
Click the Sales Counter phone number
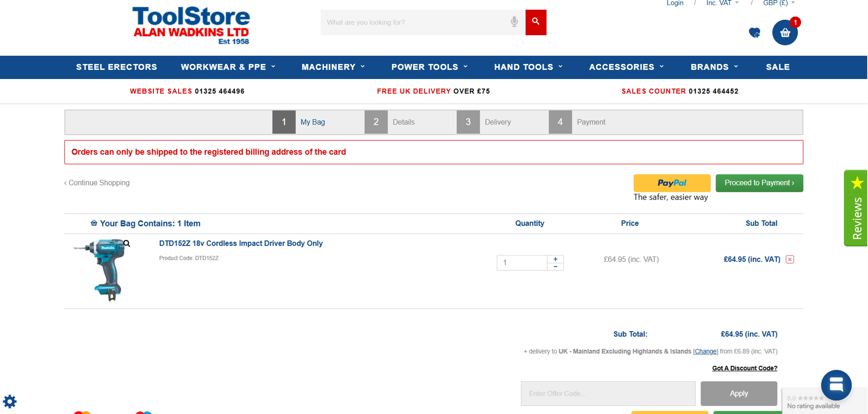tap(713, 91)
